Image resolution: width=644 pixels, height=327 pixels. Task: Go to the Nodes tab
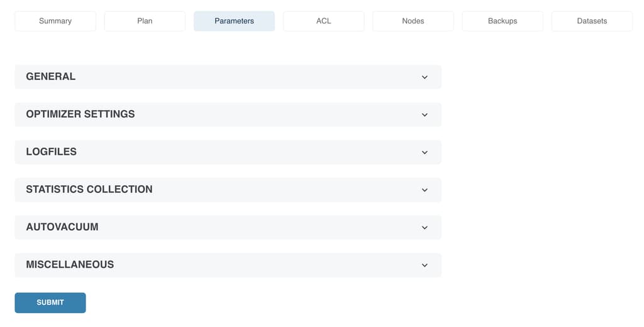413,21
